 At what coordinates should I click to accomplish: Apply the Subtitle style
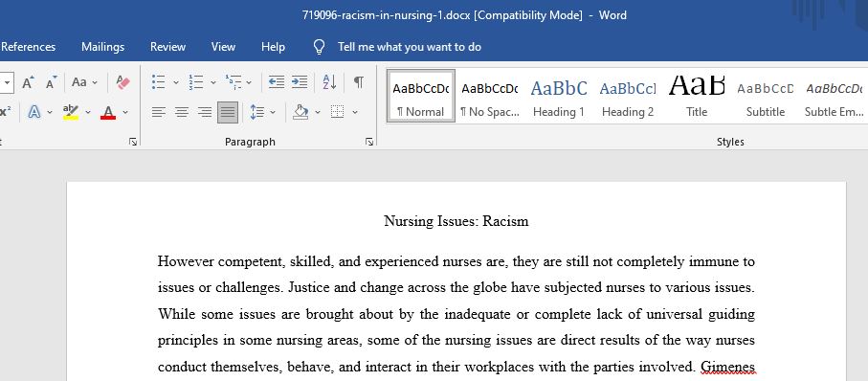coord(766,96)
